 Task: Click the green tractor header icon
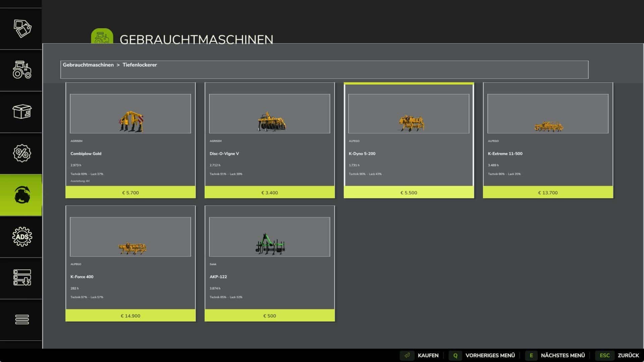tap(102, 36)
